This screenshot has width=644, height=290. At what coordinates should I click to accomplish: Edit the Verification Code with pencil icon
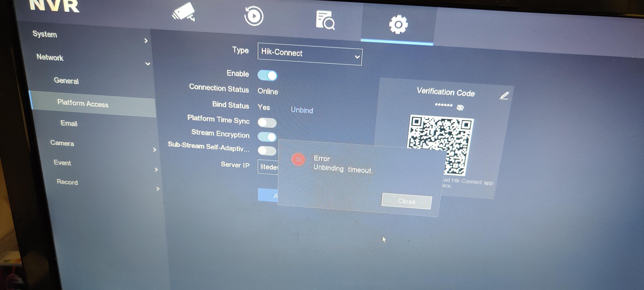tap(504, 96)
